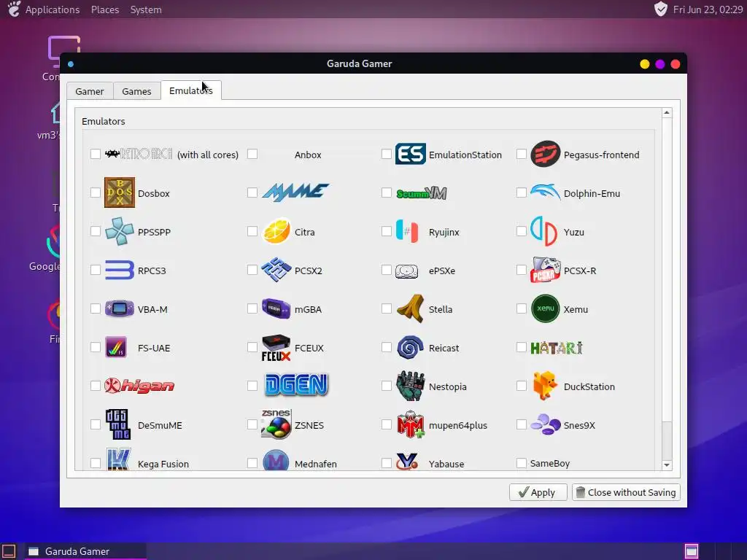The width and height of the screenshot is (747, 560).
Task: Click the Yuzu icon
Action: click(x=543, y=231)
